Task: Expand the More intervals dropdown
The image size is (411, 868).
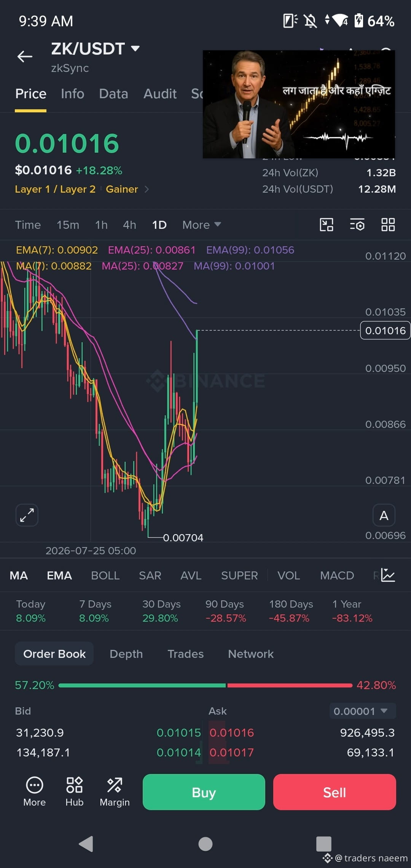Action: pyautogui.click(x=202, y=225)
